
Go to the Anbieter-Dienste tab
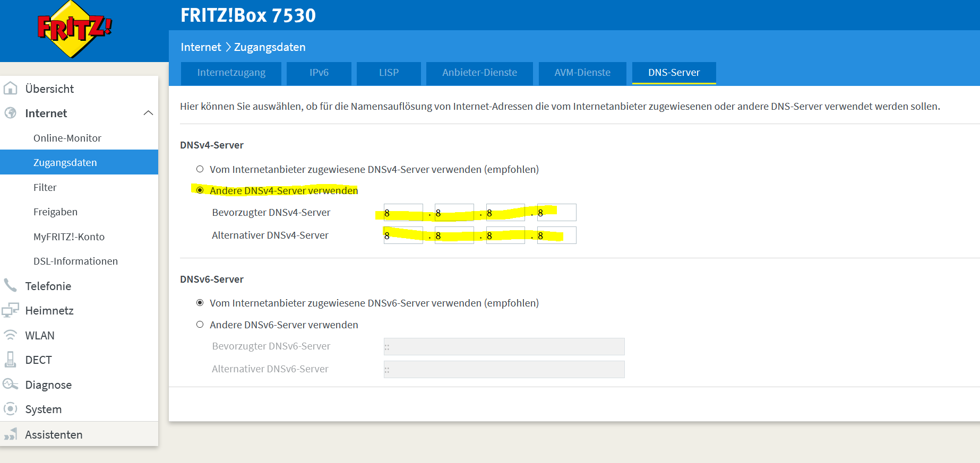point(479,73)
